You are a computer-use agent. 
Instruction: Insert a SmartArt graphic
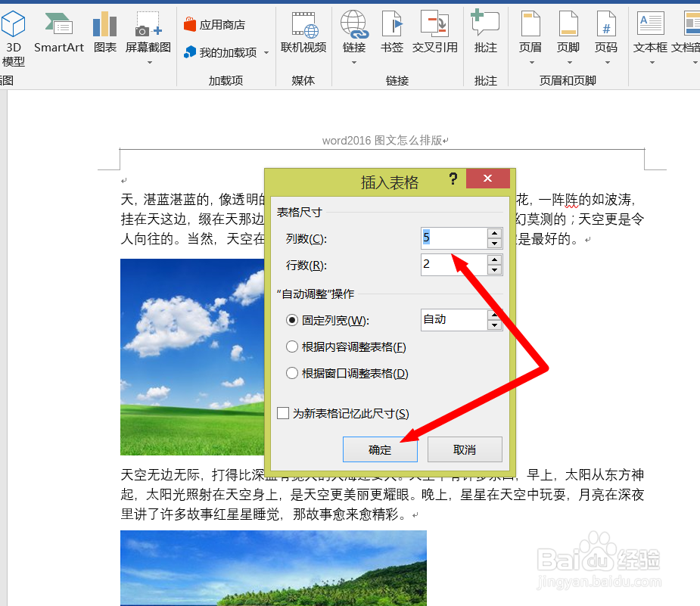58,33
